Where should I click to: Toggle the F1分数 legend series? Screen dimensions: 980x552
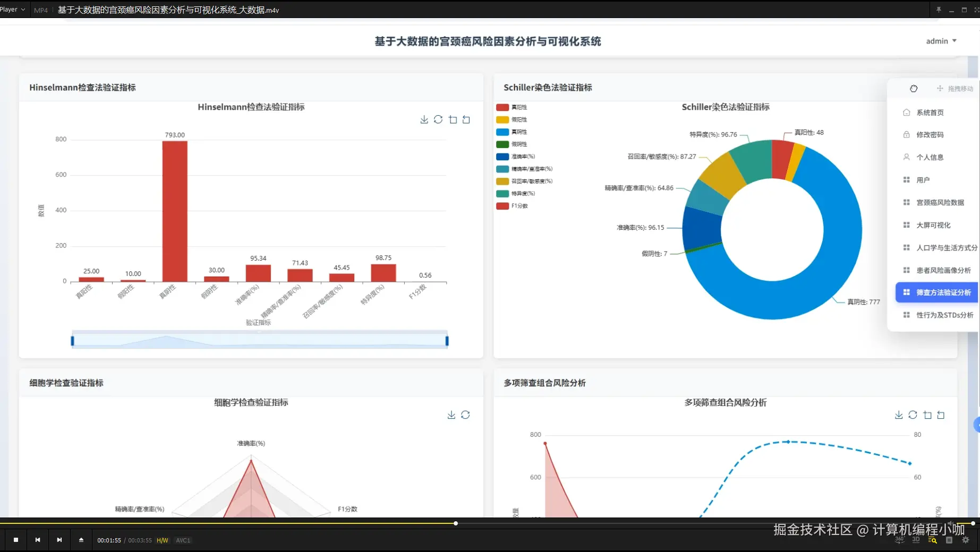point(512,206)
